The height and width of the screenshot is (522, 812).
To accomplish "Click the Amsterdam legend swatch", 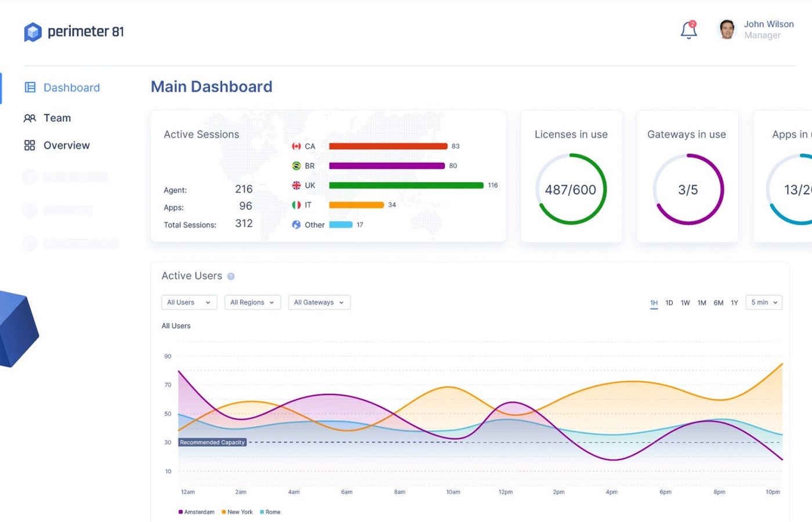I will click(180, 512).
